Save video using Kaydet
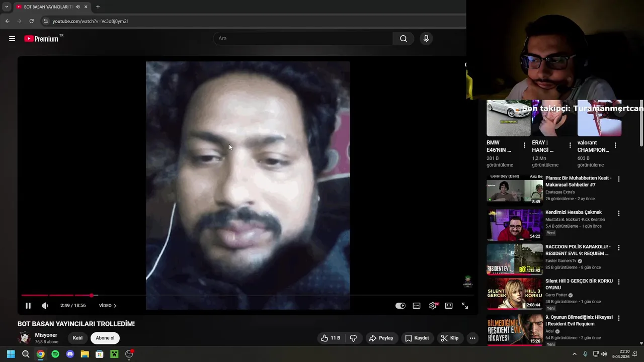Screen dimensions: 644x362 417,338
